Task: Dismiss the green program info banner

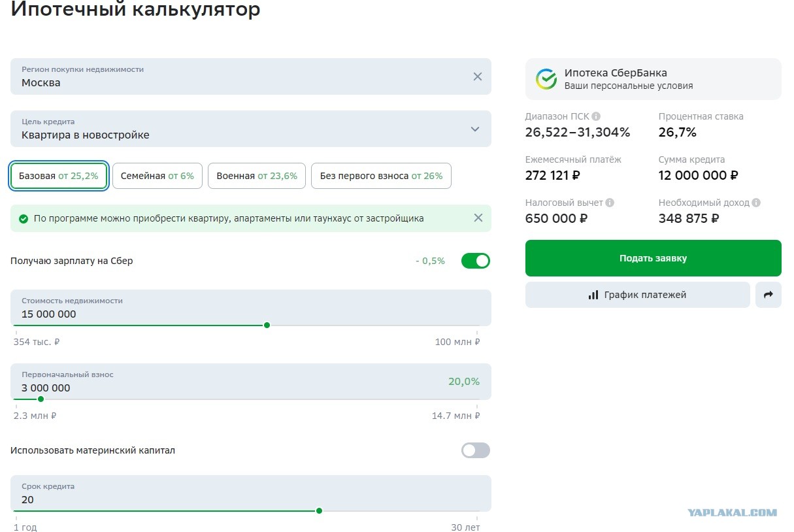Action: point(478,218)
